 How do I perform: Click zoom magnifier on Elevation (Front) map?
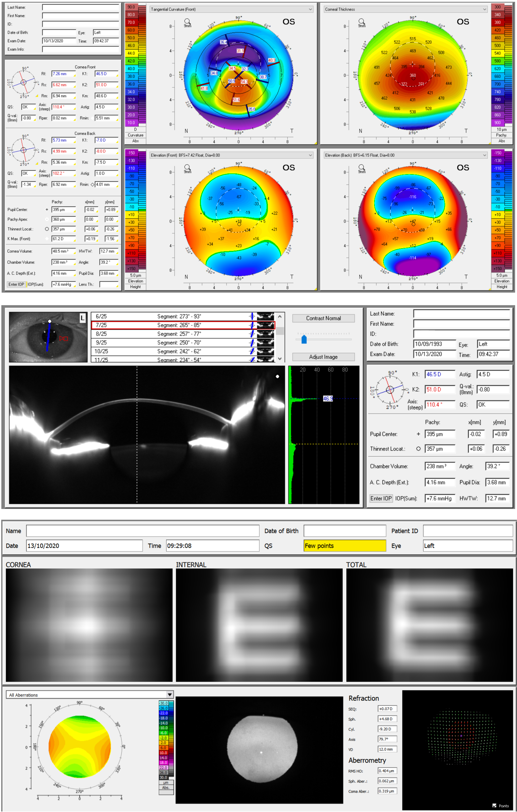tap(187, 168)
